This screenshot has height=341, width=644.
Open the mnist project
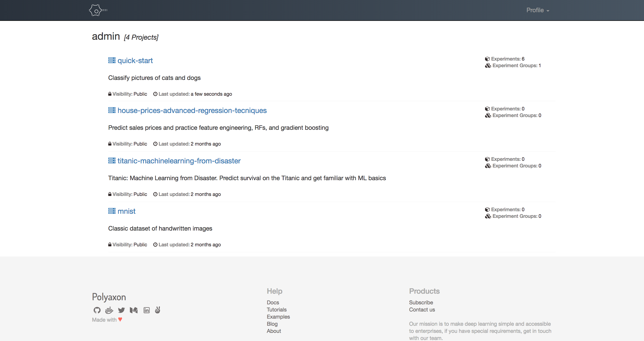click(126, 211)
